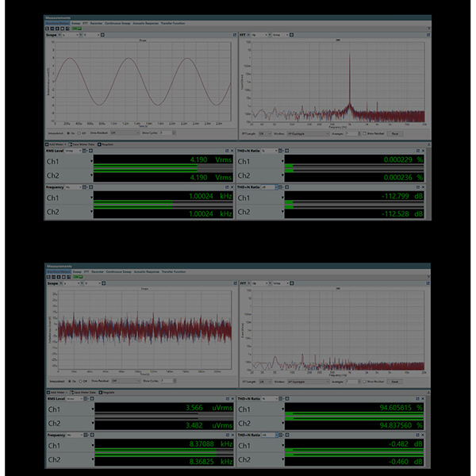Close the FFT panel in top window

427,35
